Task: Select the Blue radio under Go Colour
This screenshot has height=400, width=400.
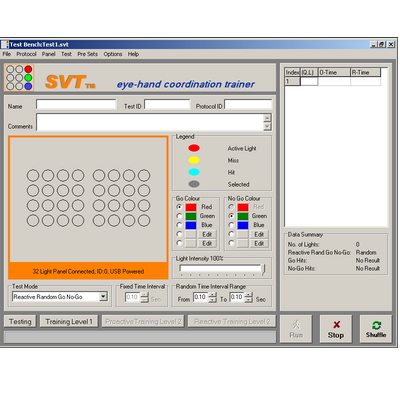Action: pyautogui.click(x=179, y=225)
